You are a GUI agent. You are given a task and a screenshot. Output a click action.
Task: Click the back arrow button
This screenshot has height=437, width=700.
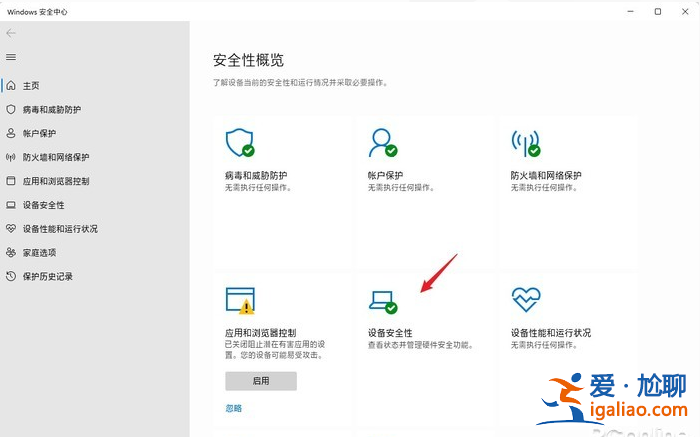click(11, 33)
